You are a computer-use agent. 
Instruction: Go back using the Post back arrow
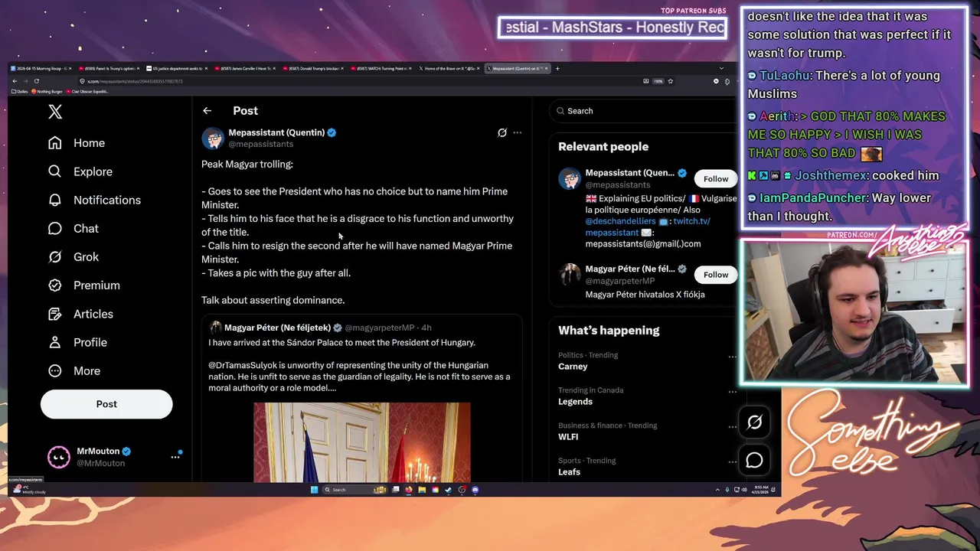pyautogui.click(x=207, y=111)
